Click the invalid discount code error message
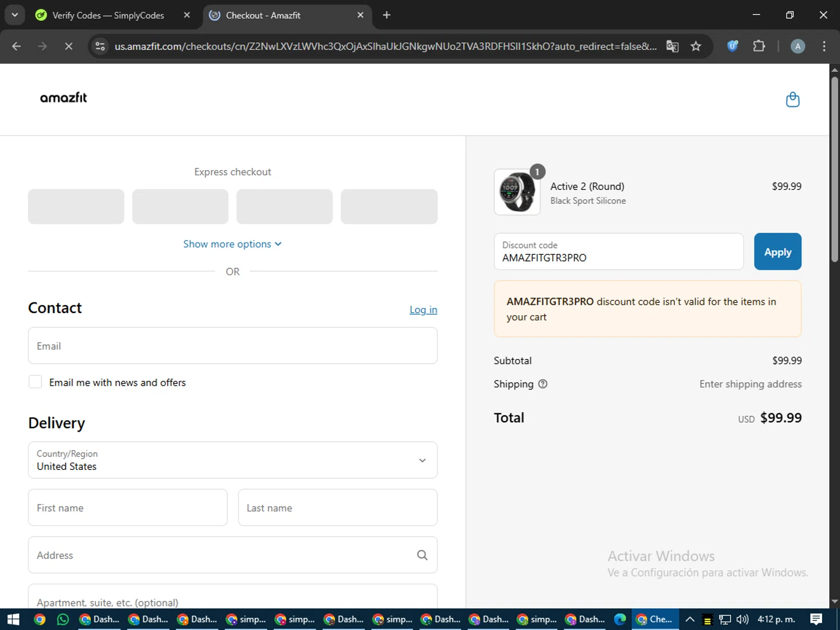 647,309
